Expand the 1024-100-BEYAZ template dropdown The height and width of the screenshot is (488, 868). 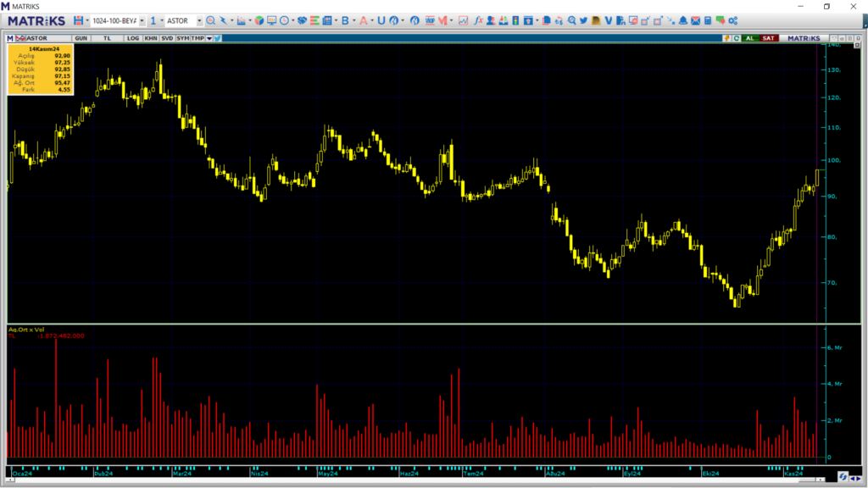142,20
